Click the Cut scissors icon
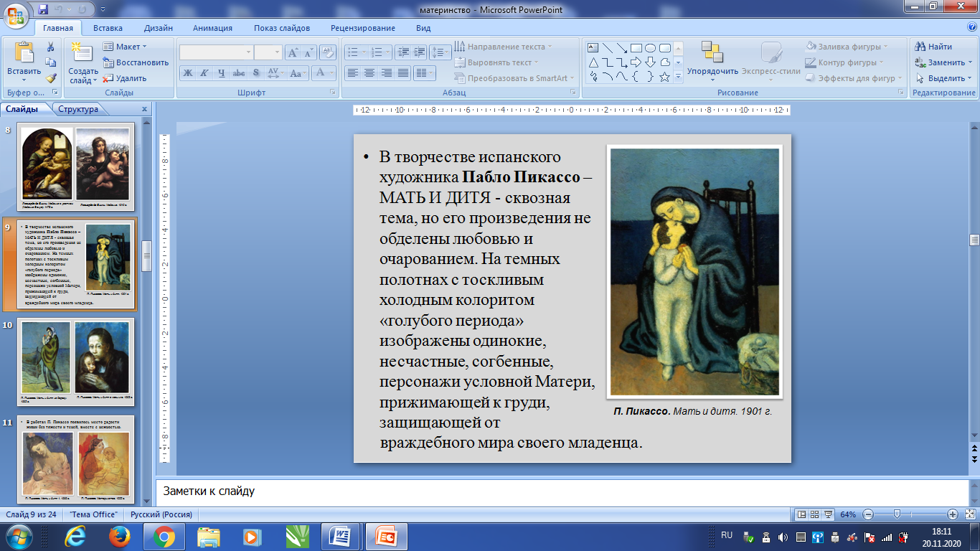The image size is (980, 551). click(x=51, y=47)
